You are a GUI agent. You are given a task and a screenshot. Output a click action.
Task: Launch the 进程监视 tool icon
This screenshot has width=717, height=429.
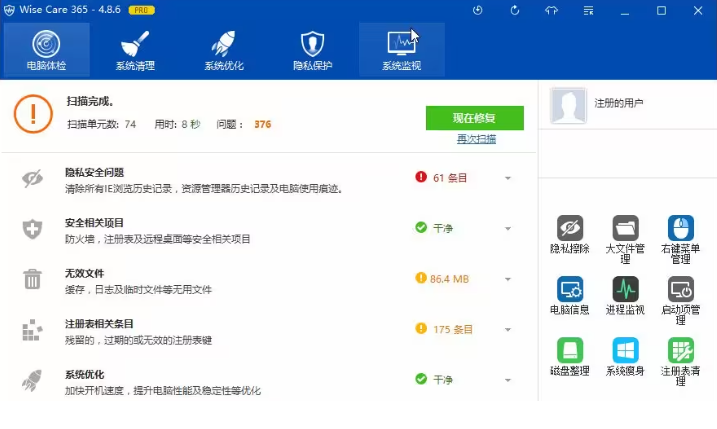pos(625,289)
